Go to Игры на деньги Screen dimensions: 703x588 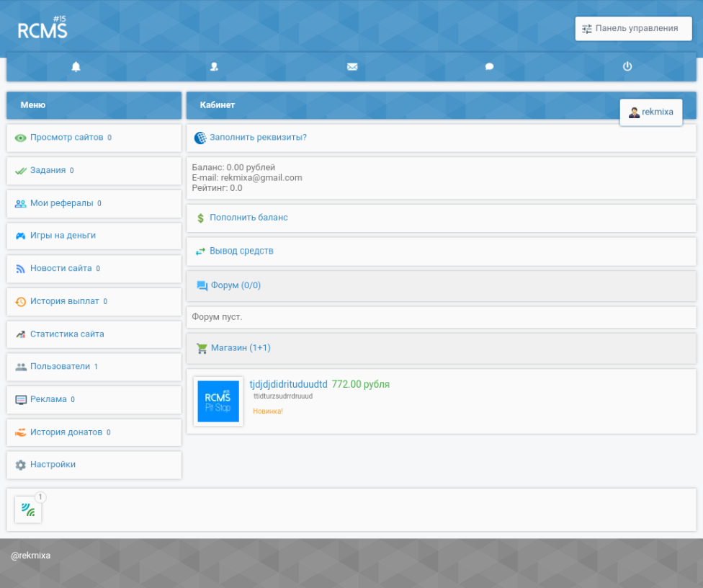tap(63, 236)
